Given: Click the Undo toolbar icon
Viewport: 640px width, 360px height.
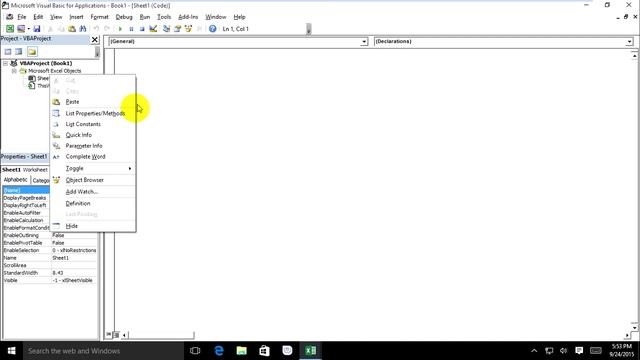Looking at the screenshot, I should [x=96, y=29].
